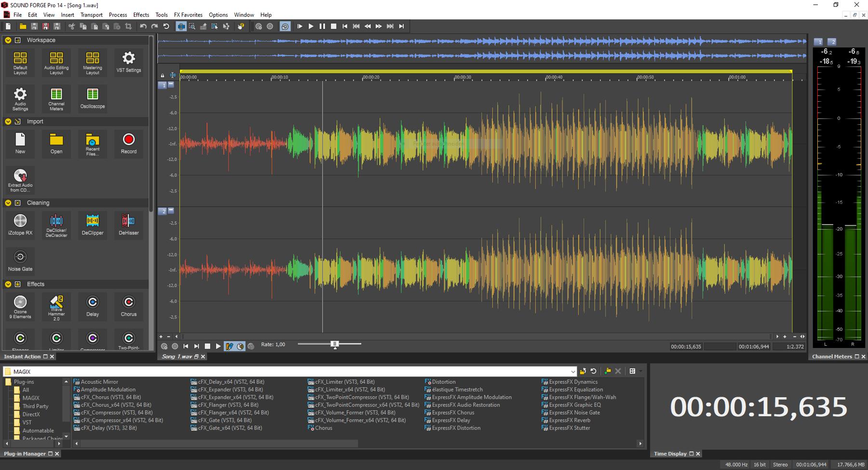This screenshot has width=868, height=470.
Task: Select Third Party plug-ins folder
Action: pos(35,406)
